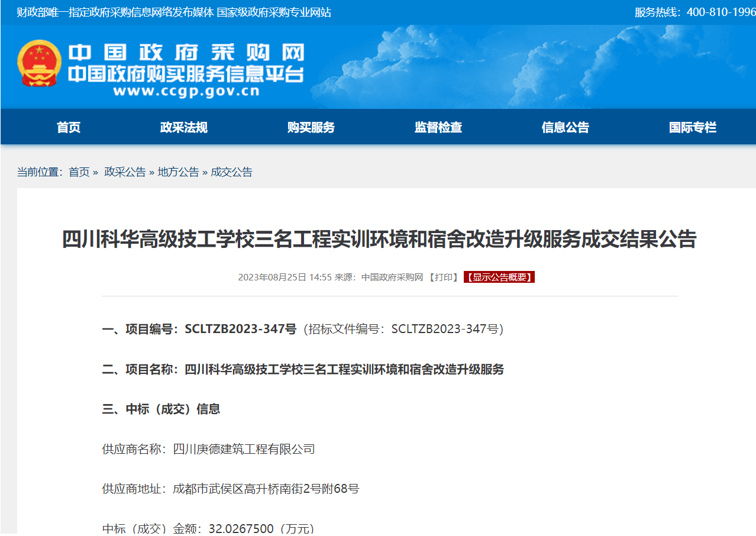Click the red 【显示公告概要】 button
756x536 pixels.
[x=499, y=277]
